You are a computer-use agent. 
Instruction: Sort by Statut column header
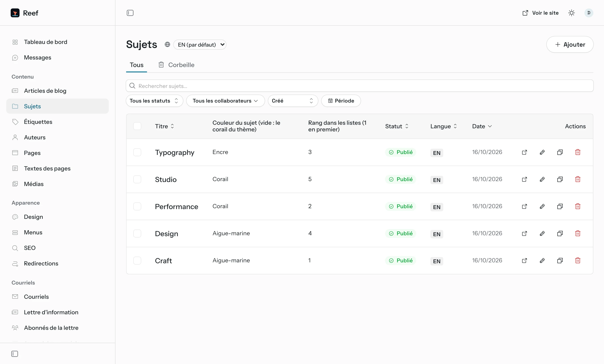coord(396,126)
